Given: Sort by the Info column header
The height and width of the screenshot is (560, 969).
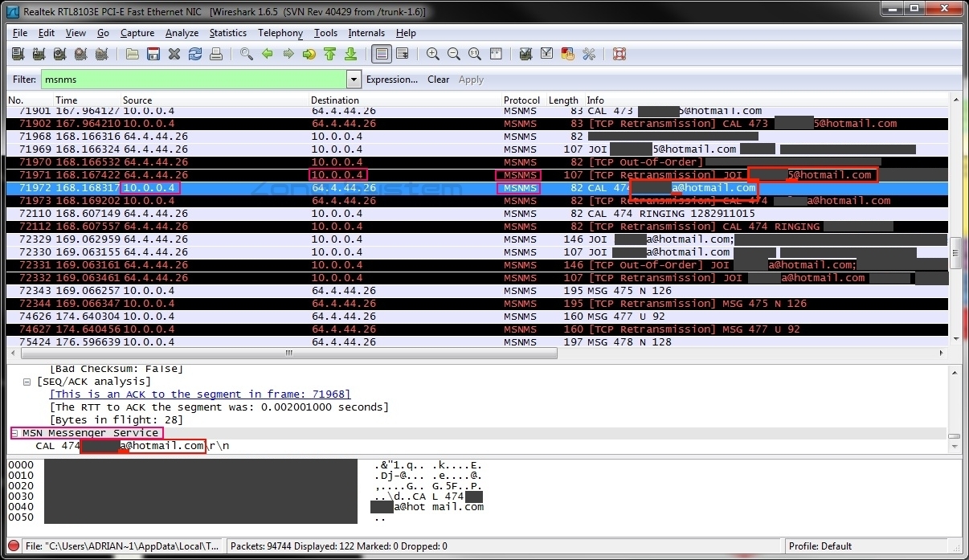Looking at the screenshot, I should (x=766, y=100).
